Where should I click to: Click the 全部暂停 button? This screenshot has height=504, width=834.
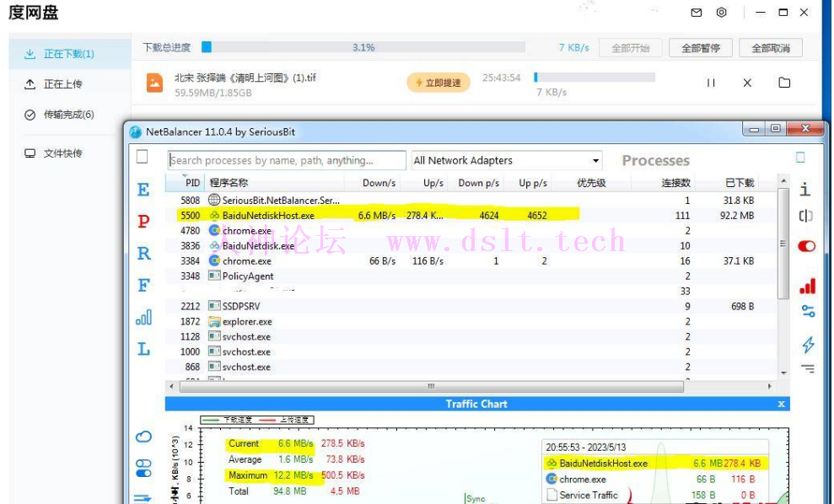pyautogui.click(x=701, y=48)
